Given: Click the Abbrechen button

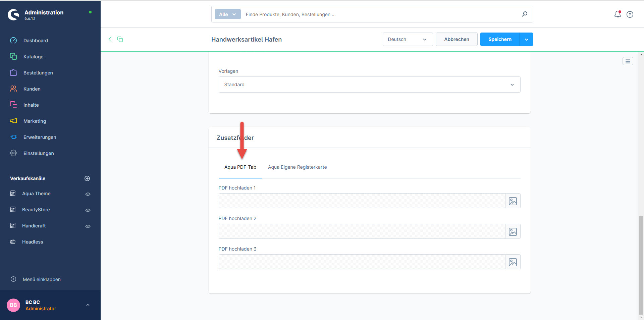Looking at the screenshot, I should click(x=456, y=39).
